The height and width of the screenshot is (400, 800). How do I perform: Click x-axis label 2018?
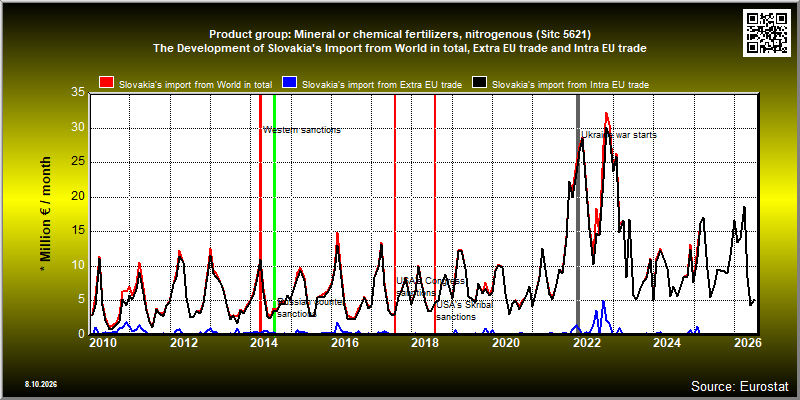point(424,342)
